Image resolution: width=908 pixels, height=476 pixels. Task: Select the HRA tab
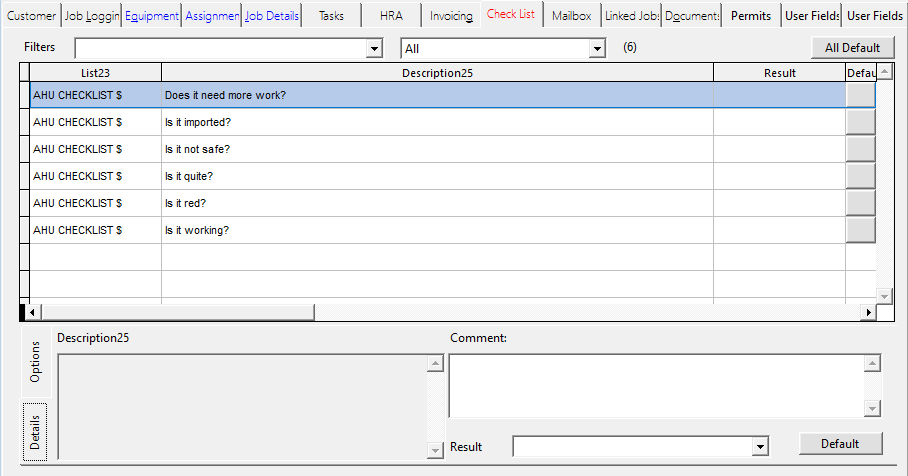coord(391,16)
